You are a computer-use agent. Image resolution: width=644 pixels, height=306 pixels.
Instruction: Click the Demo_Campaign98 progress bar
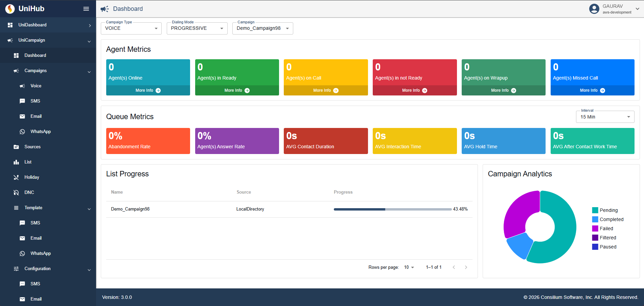click(x=392, y=209)
